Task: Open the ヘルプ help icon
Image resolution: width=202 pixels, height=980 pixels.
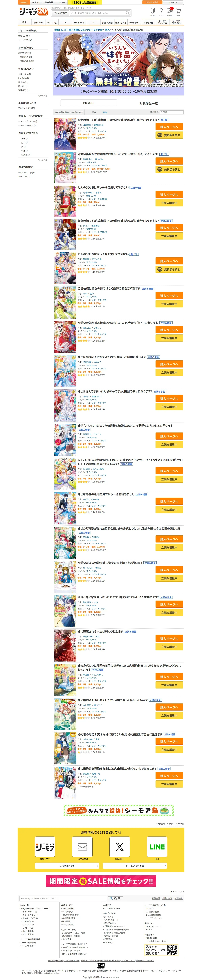Action: click(x=161, y=12)
